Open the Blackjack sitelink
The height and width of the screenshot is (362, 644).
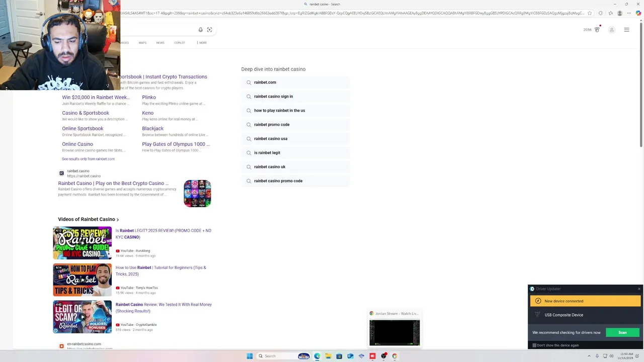coord(152,129)
